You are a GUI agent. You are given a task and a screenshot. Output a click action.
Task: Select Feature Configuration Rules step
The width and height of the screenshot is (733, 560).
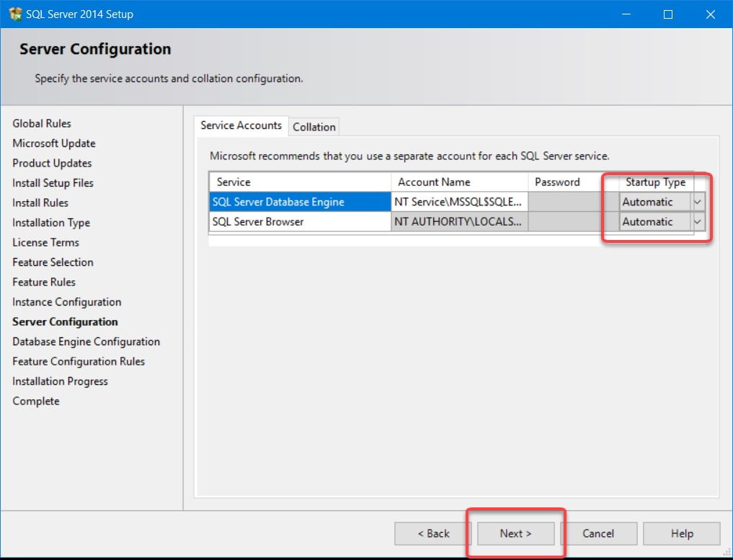click(x=79, y=361)
